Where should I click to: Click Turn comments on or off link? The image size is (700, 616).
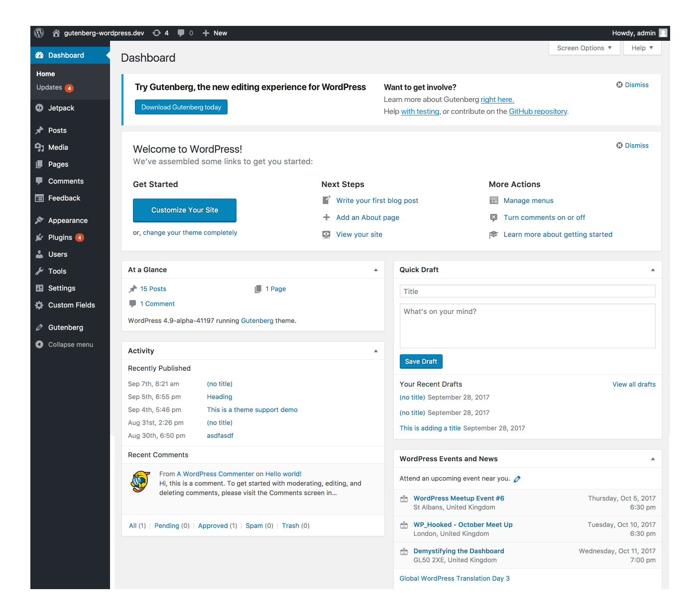544,217
